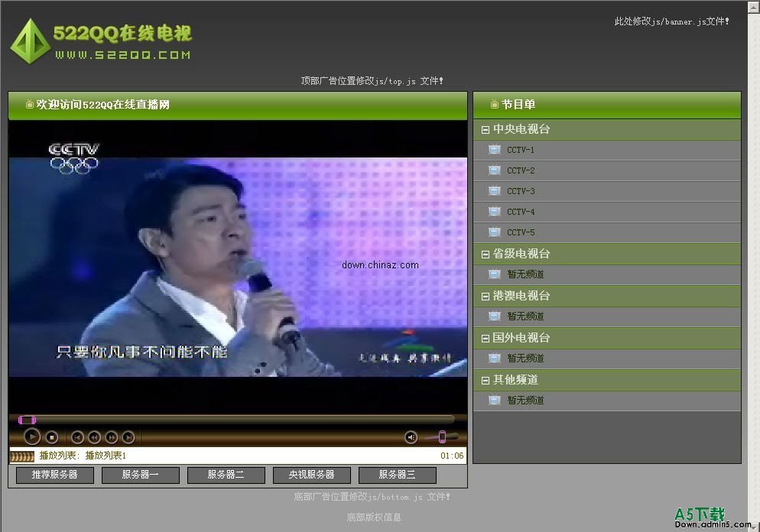Click the previous track button

point(77,437)
